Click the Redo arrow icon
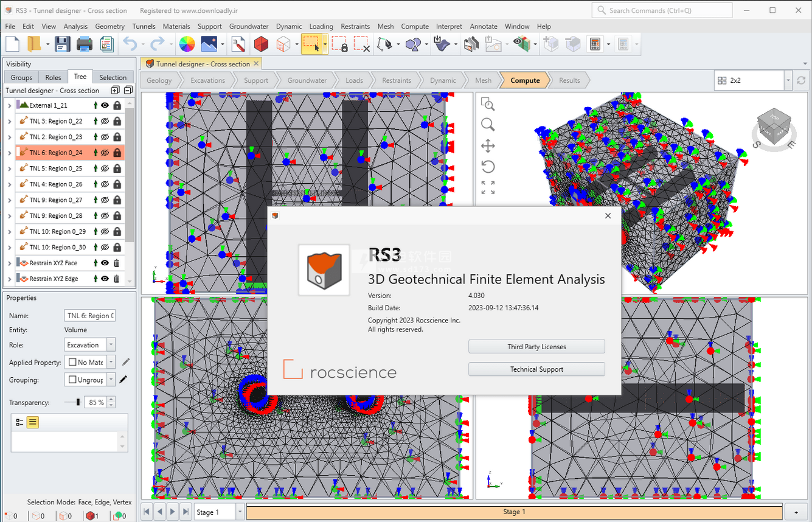The image size is (812, 522). click(x=158, y=44)
